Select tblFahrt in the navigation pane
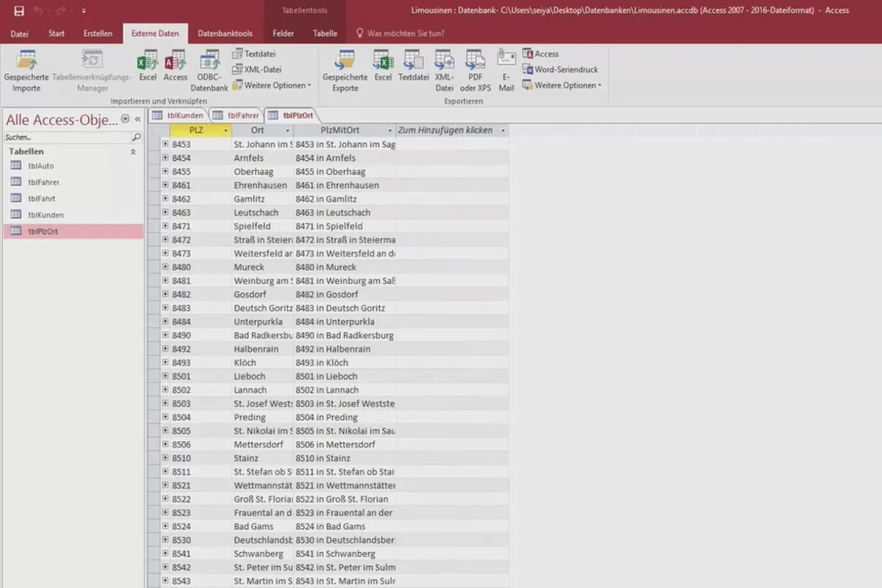This screenshot has width=882, height=588. click(42, 198)
